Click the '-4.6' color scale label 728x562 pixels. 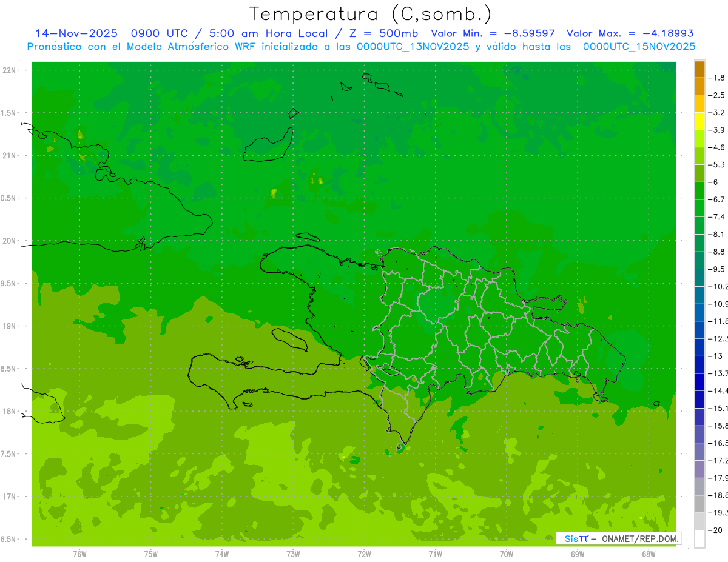point(716,147)
